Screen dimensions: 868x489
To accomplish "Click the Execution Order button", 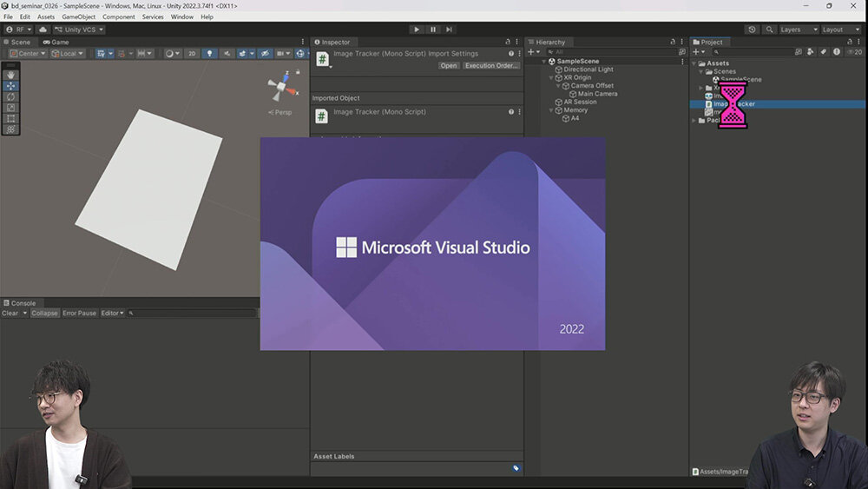I will [490, 66].
